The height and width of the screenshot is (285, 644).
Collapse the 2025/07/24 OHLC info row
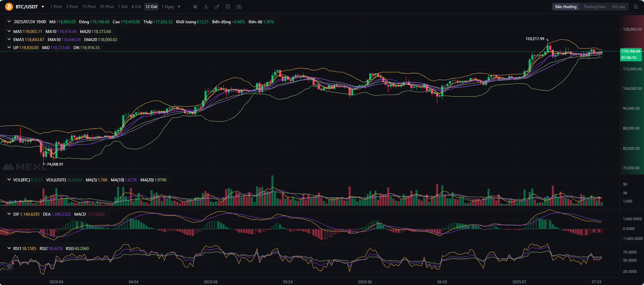pyautogui.click(x=9, y=22)
